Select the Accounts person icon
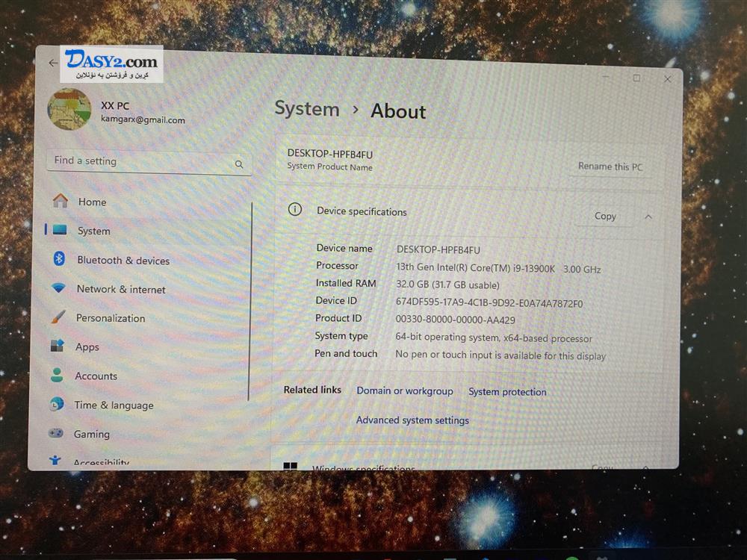 coord(57,376)
